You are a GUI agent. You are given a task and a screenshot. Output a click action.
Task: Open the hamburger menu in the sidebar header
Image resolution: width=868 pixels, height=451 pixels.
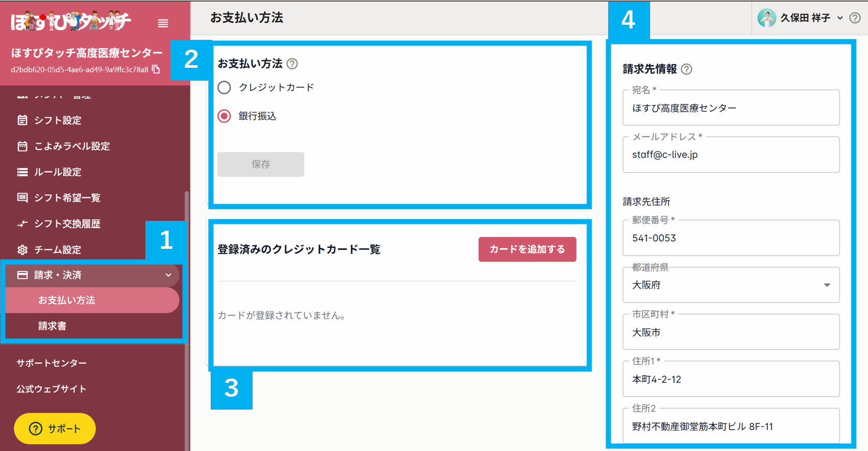[163, 23]
